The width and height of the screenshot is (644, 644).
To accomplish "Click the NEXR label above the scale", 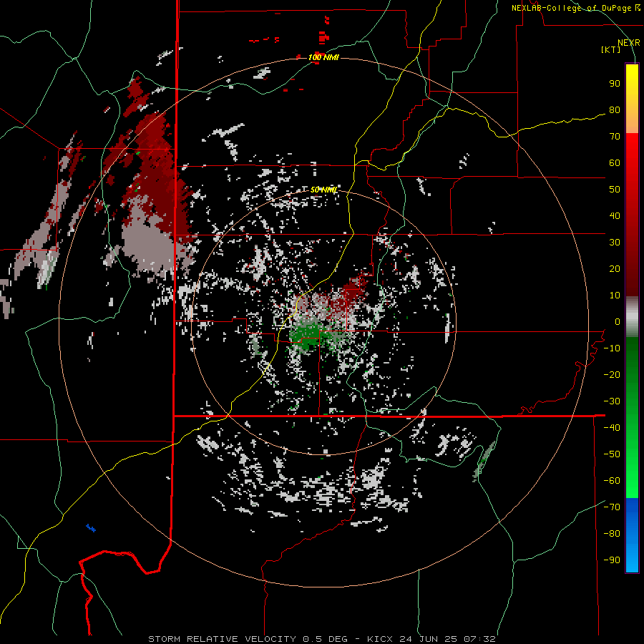I will coord(629,43).
